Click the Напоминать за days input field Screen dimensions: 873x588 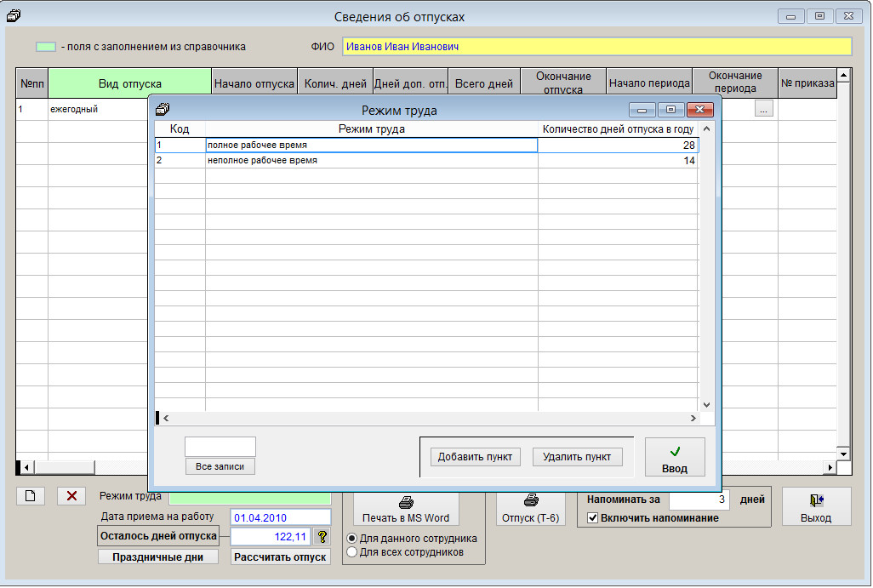[x=699, y=500]
